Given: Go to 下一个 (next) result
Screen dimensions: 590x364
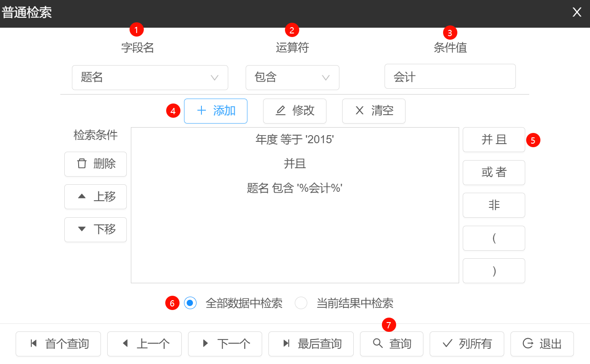Looking at the screenshot, I should (225, 343).
